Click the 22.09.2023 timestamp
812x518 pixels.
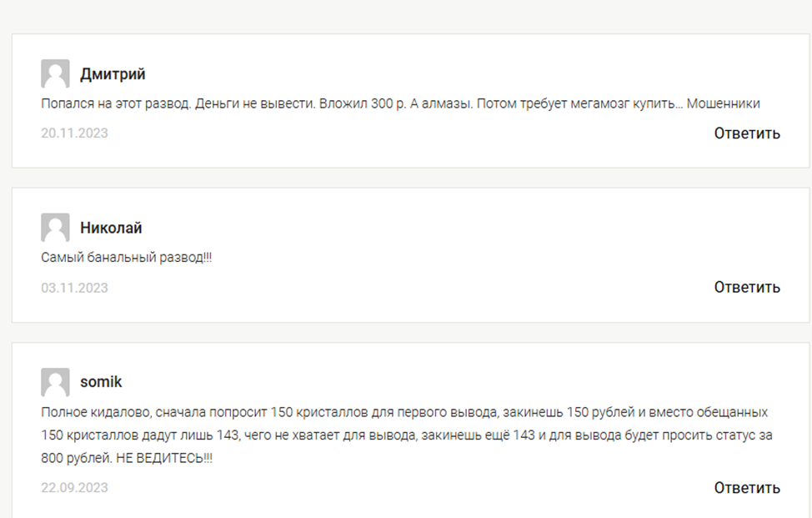pyautogui.click(x=74, y=488)
